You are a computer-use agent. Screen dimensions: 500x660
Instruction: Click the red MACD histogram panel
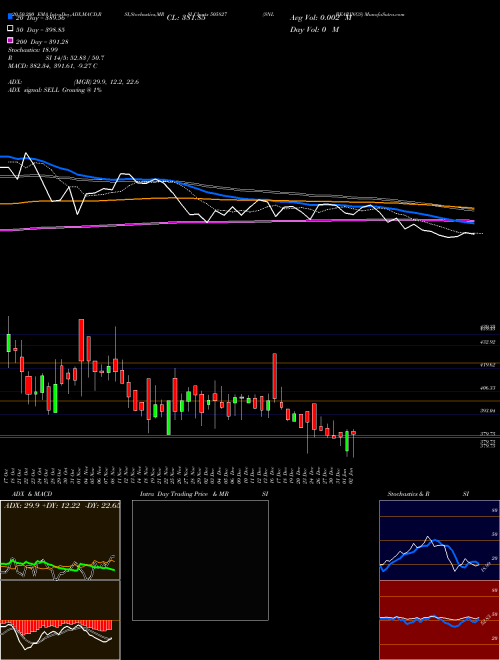(60, 620)
